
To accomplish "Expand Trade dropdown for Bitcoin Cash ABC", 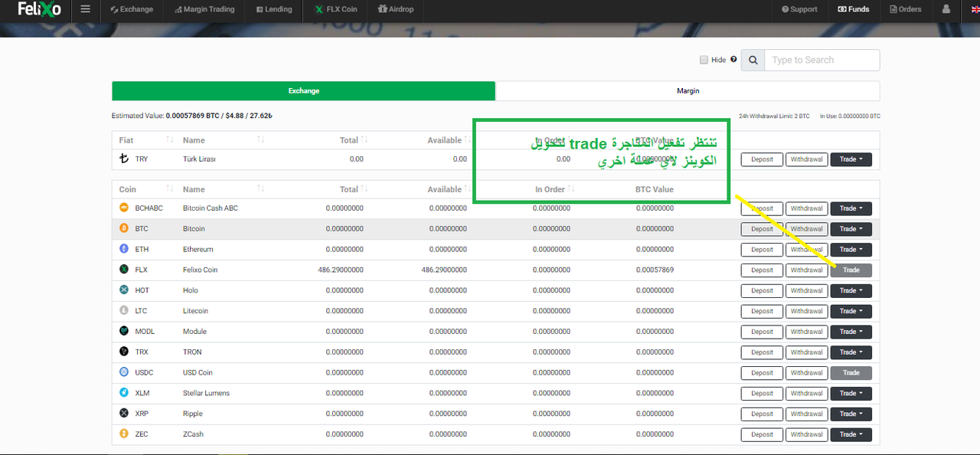I will pos(851,208).
